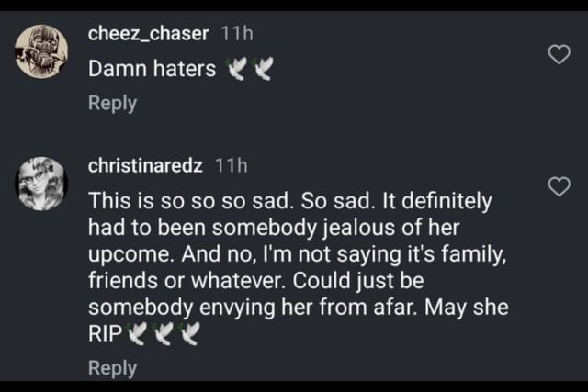Click the cheez_chaser username
Screen dimensions: 588x392
coord(148,34)
